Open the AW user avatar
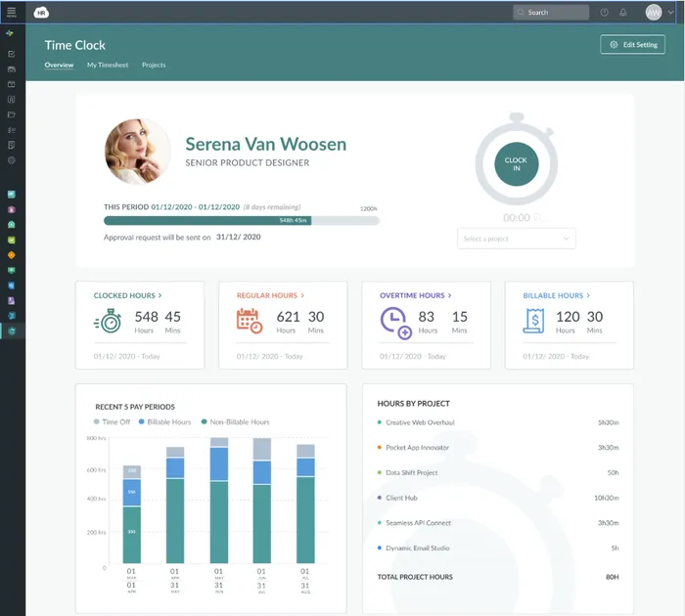The height and width of the screenshot is (616, 685). pyautogui.click(x=654, y=13)
